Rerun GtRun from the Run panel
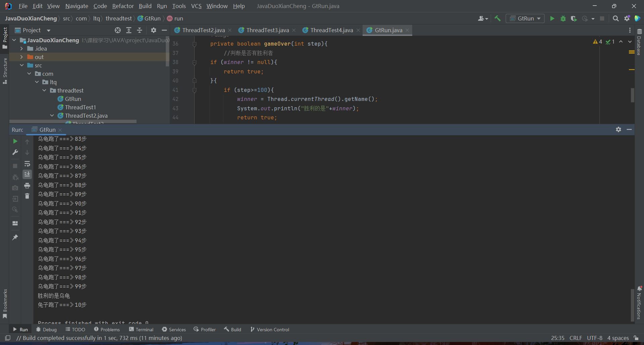Image resolution: width=644 pixels, height=345 pixels. coord(15,141)
